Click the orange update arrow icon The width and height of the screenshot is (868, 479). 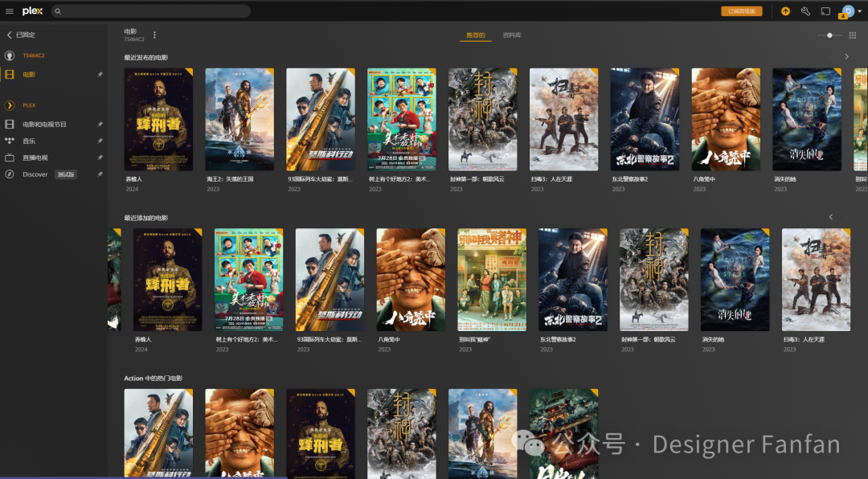pyautogui.click(x=785, y=11)
